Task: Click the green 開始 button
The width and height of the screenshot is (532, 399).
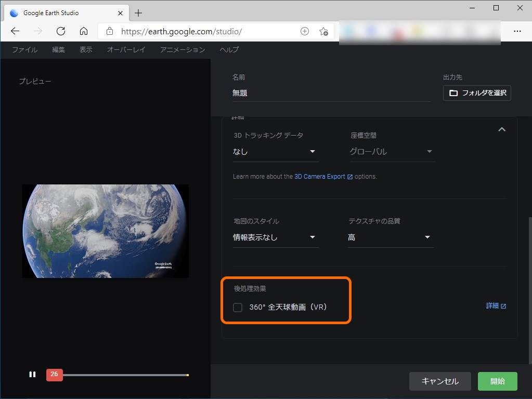Action: (497, 381)
